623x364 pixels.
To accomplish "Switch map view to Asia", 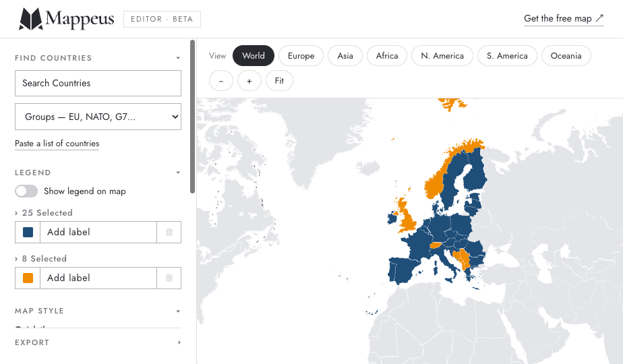I will coord(345,56).
